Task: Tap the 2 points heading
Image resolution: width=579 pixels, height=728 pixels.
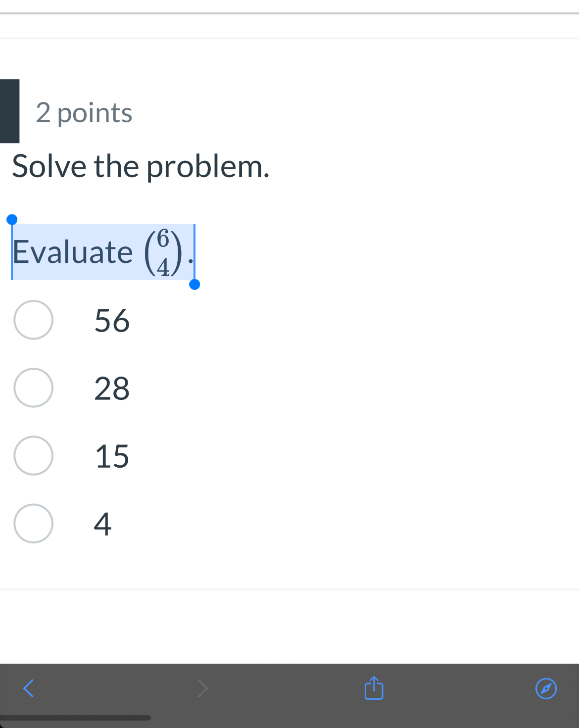Action: point(83,112)
